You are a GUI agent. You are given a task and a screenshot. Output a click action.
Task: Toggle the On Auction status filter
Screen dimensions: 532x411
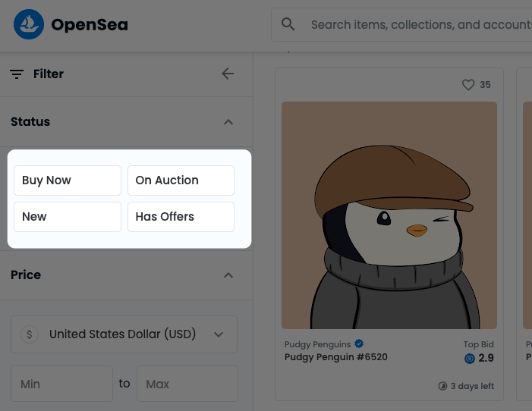[x=181, y=180]
